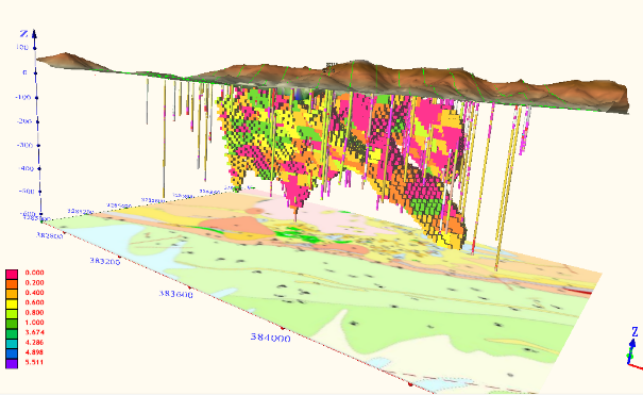643x395 pixels.
Task: Click the magenta 0.000 legend swatch
Action: 11,274
